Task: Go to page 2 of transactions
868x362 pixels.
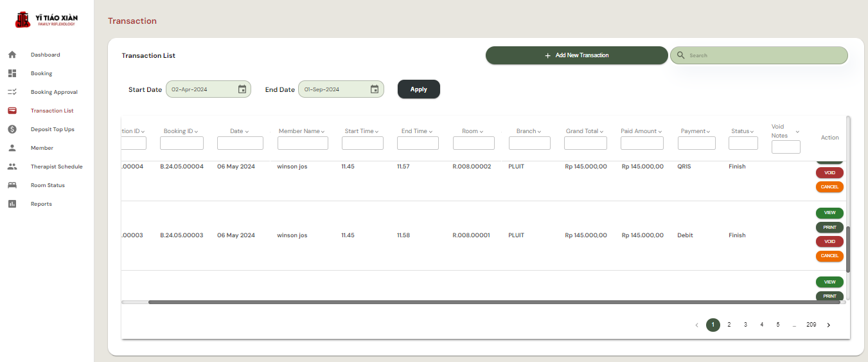Action: click(x=729, y=325)
